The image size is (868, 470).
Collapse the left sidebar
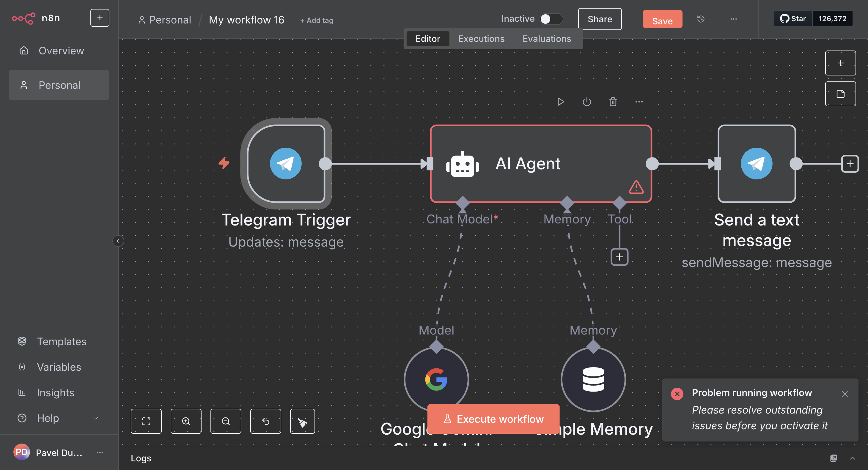click(x=118, y=241)
